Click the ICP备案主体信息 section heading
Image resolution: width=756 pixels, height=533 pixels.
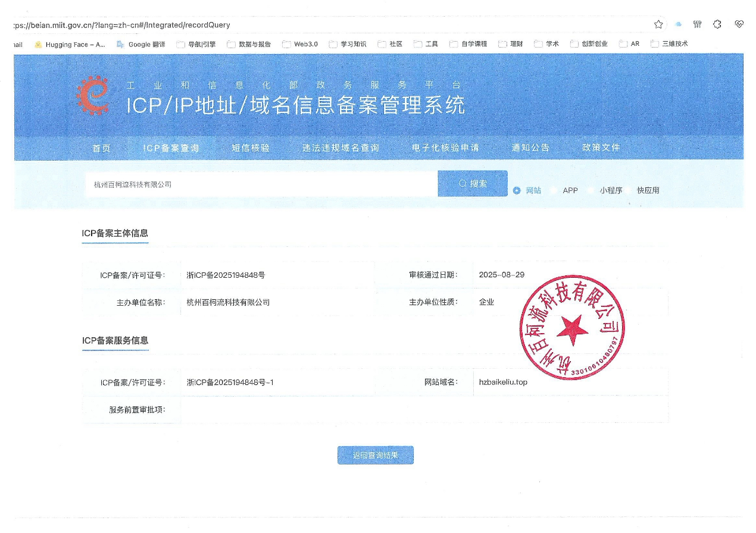[115, 233]
